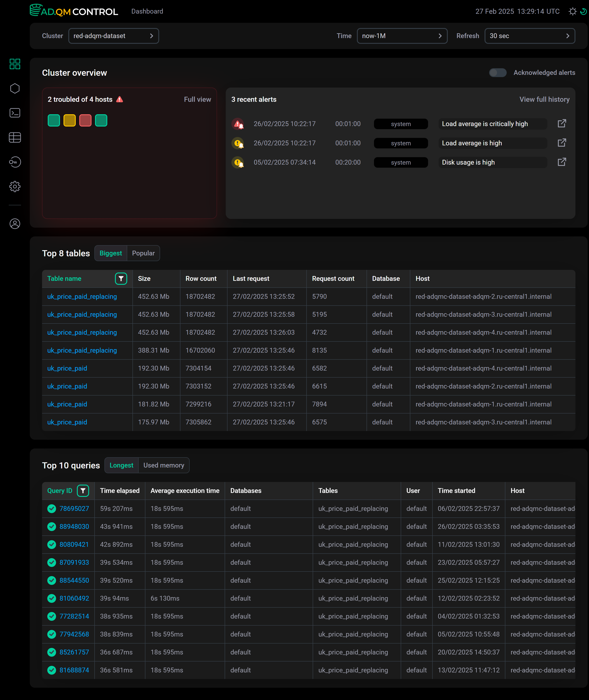Screen dimensions: 589x700
Task: Open external link for critically high load alert
Action: click(562, 123)
